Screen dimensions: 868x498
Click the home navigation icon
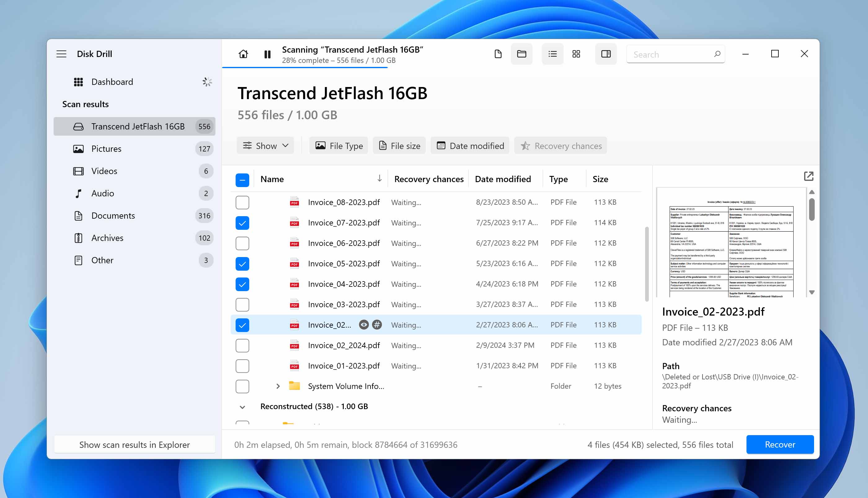[243, 54]
